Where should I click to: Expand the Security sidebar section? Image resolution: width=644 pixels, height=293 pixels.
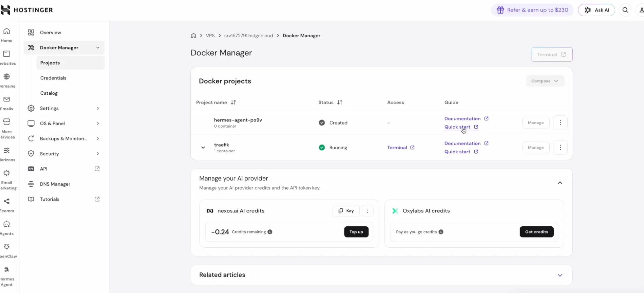98,154
